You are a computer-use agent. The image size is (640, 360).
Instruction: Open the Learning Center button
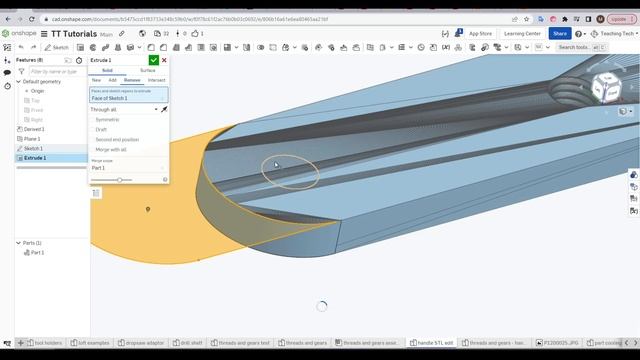pyautogui.click(x=522, y=33)
